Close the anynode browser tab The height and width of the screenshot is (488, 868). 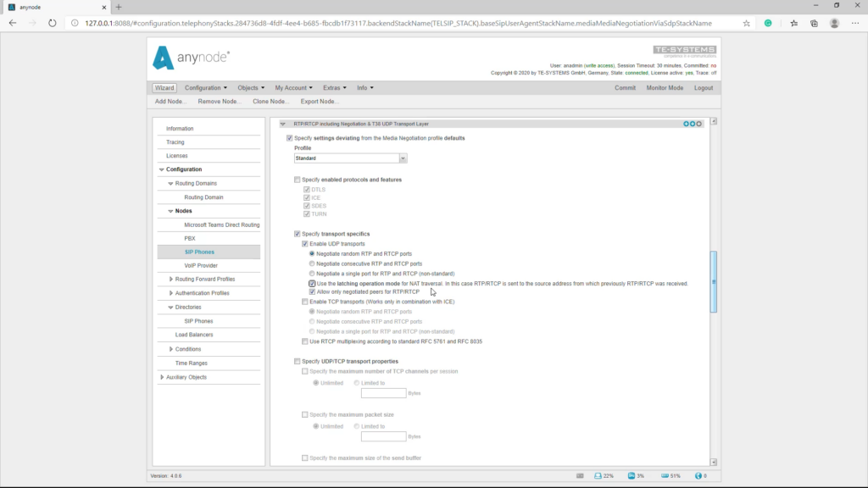(103, 7)
